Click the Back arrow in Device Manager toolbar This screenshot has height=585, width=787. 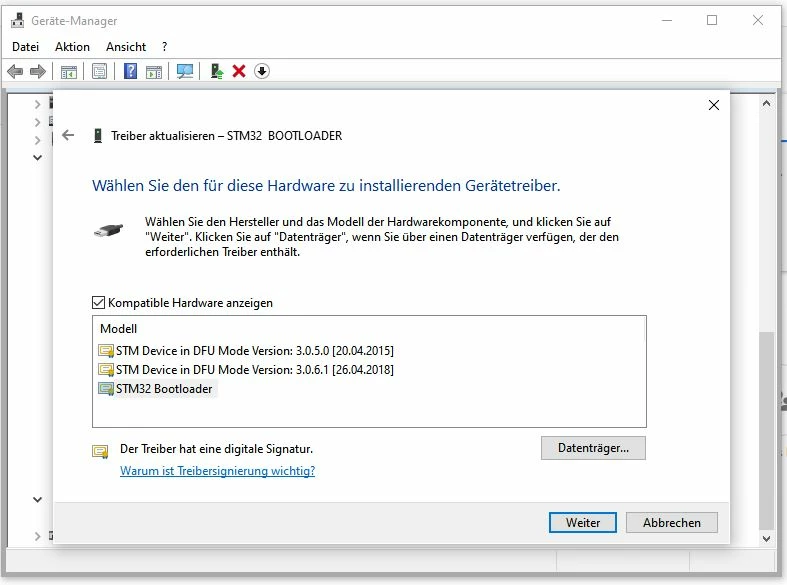[x=16, y=71]
